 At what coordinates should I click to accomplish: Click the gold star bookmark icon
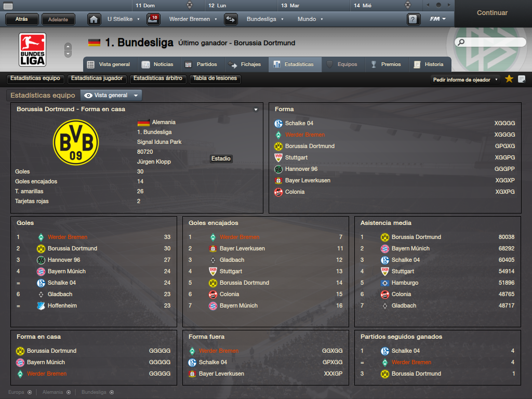(509, 79)
